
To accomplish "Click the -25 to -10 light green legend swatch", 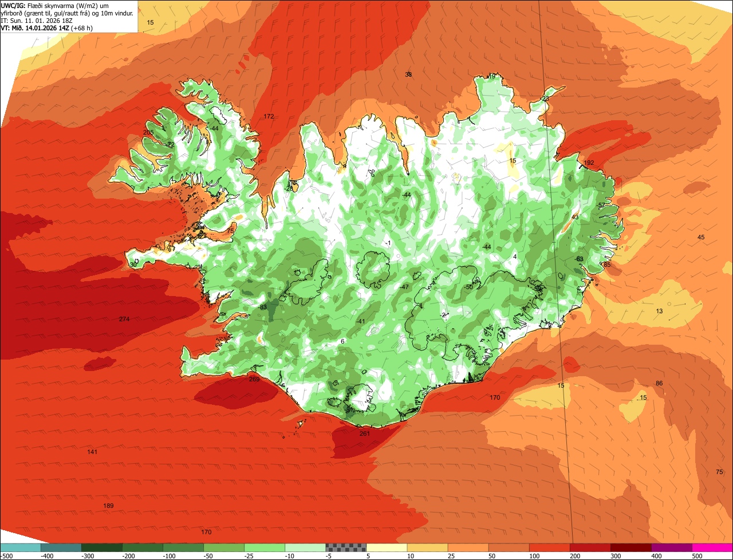I will [265, 547].
